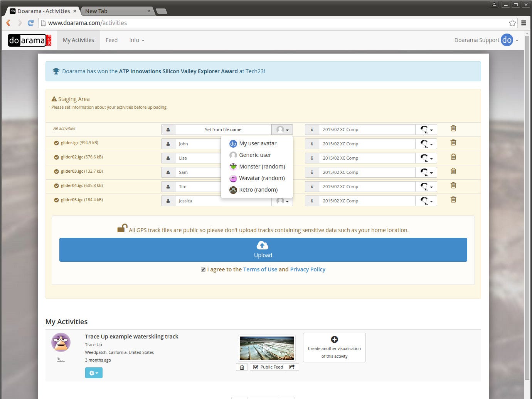Open the Privacy Policy link
This screenshot has height=399, width=532.
click(x=308, y=269)
